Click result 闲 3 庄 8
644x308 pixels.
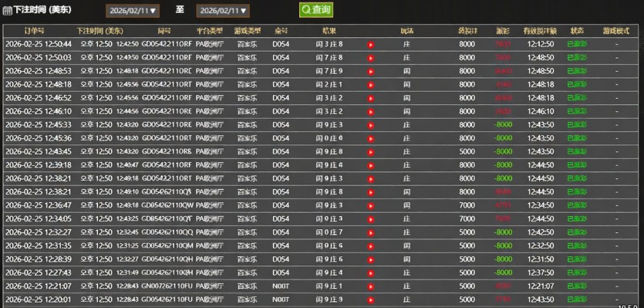(x=329, y=45)
